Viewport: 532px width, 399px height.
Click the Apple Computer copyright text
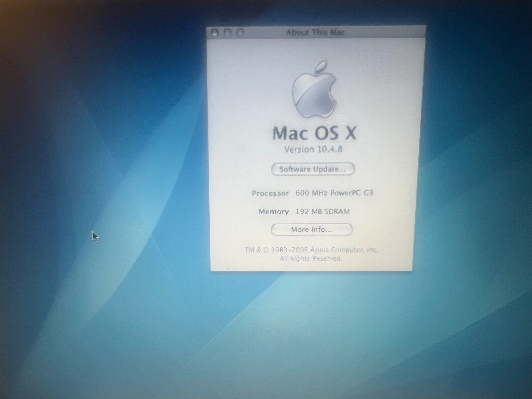(311, 250)
